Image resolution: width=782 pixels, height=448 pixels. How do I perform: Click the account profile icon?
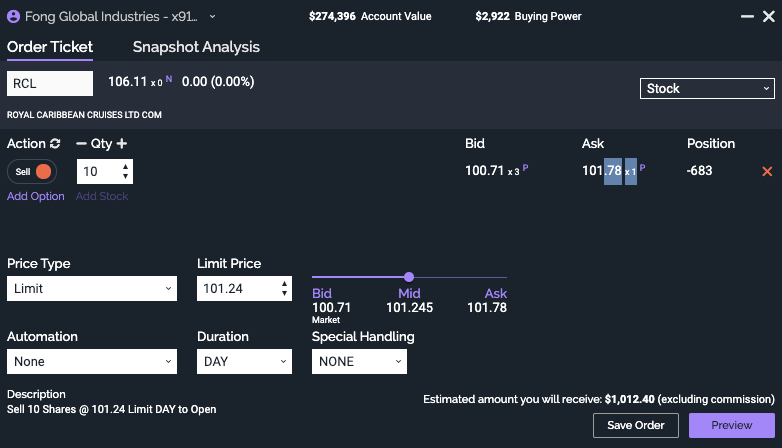tap(13, 16)
